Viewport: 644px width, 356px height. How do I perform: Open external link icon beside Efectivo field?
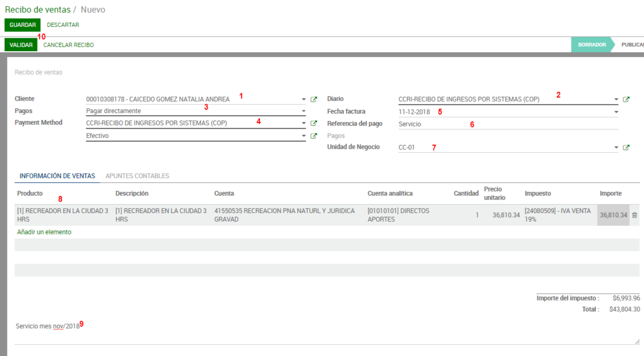(314, 136)
